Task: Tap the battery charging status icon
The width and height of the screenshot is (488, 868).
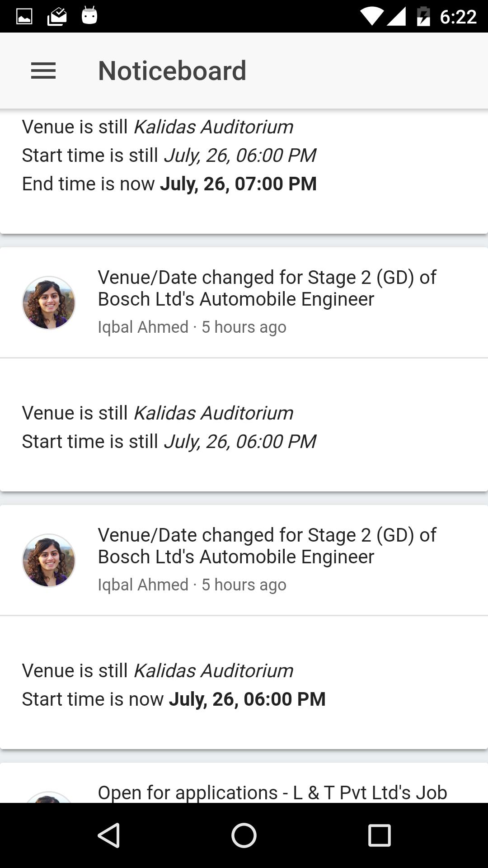Action: coord(423,17)
